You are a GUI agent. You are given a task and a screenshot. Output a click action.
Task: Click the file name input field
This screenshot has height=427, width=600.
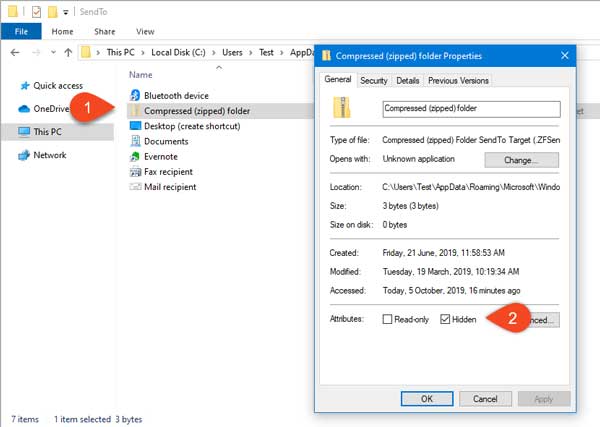pyautogui.click(x=471, y=109)
